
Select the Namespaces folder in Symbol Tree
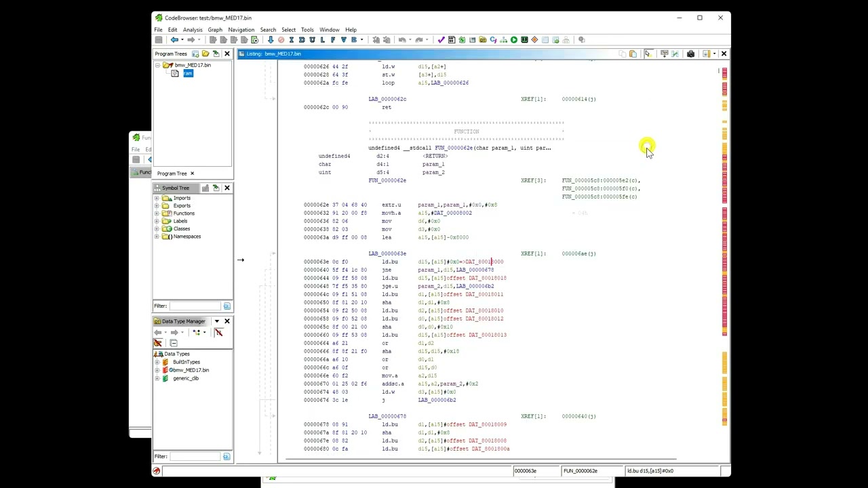[x=186, y=237]
